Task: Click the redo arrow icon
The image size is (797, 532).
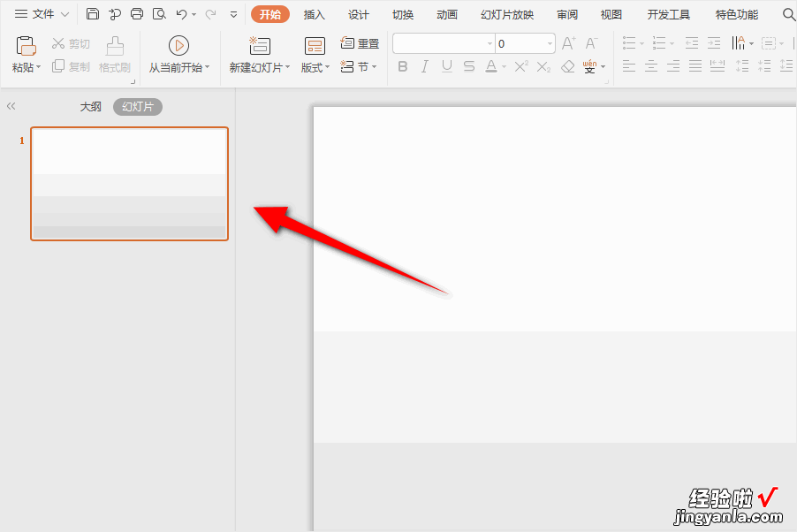Action: click(210, 14)
